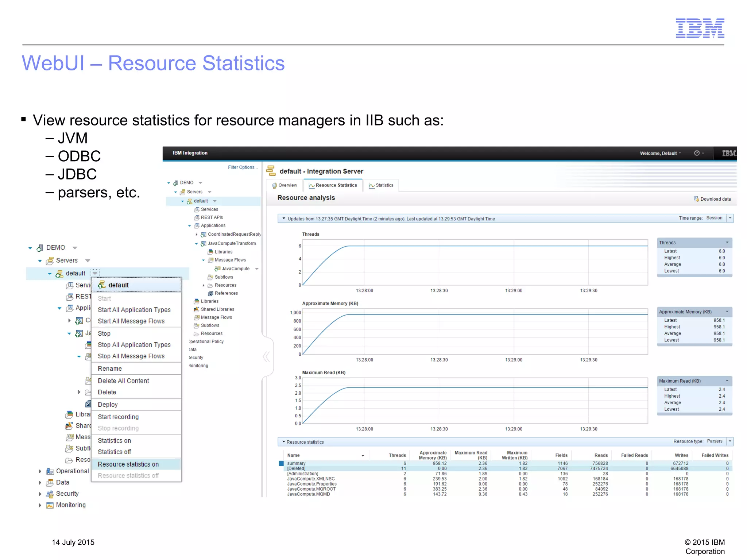Collapse the Resource statistics section triangle
Image resolution: width=747 pixels, height=560 pixels.
pos(284,442)
